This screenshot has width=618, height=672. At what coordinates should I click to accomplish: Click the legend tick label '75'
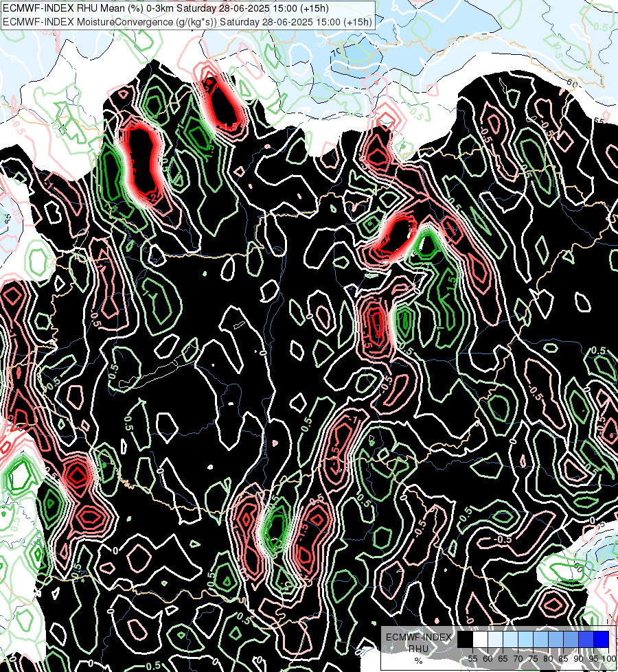pos(533,659)
